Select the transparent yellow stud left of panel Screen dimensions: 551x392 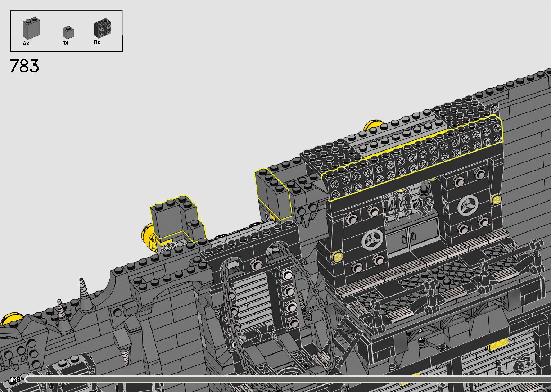(338, 256)
